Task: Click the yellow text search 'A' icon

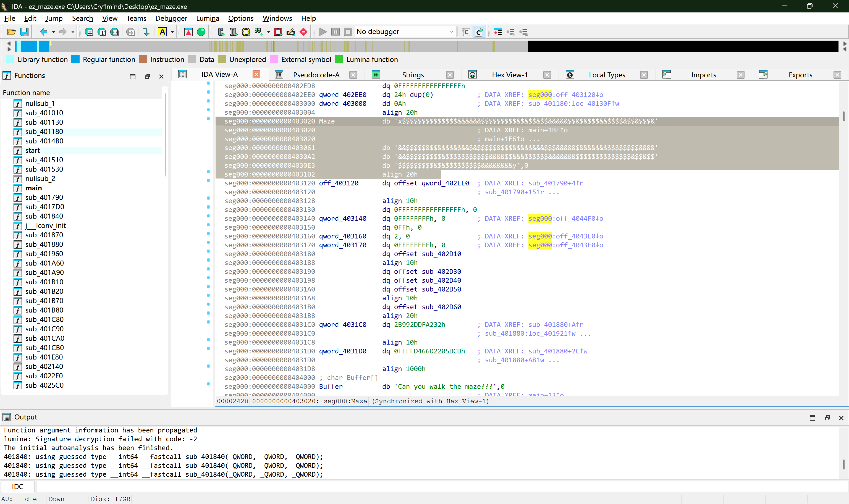Action: pyautogui.click(x=162, y=32)
